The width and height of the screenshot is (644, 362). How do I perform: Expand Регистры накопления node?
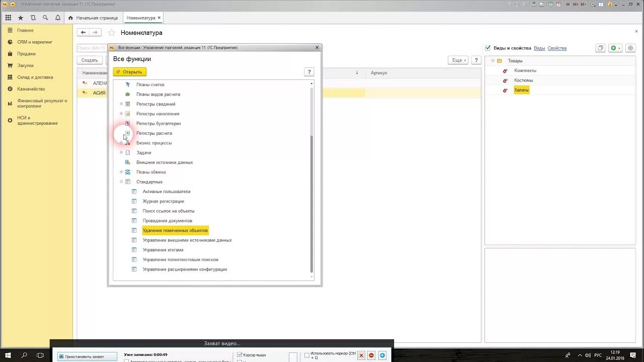point(121,114)
